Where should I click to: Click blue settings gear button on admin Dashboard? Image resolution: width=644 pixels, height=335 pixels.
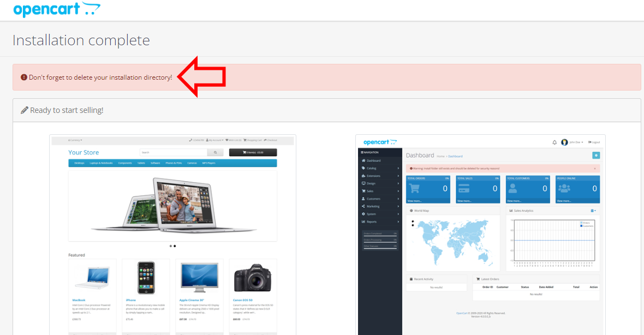pos(596,155)
